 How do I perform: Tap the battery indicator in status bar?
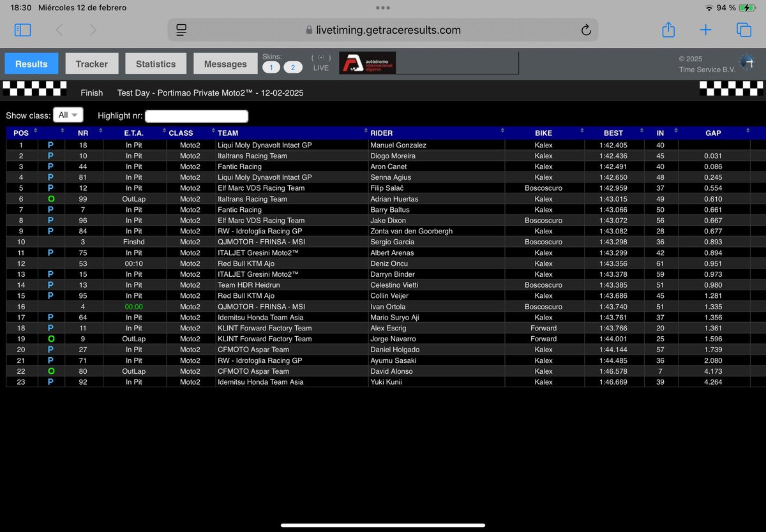746,8
